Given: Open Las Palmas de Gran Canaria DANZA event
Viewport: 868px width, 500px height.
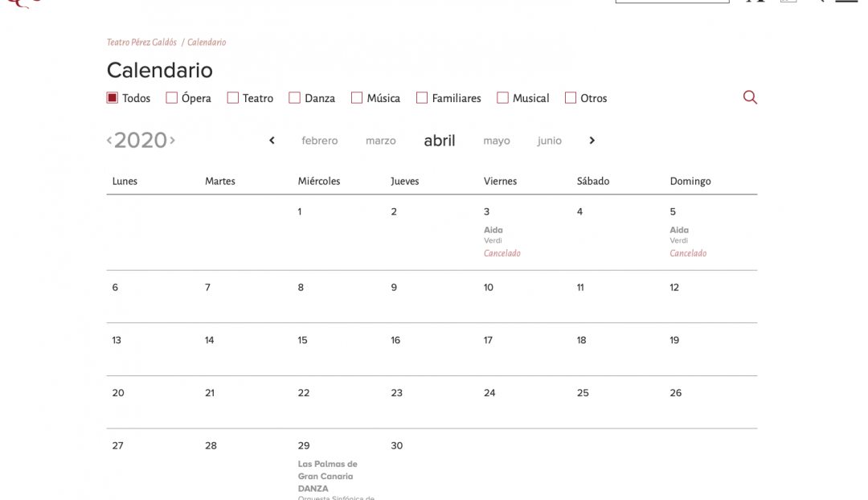Looking at the screenshot, I should point(328,476).
